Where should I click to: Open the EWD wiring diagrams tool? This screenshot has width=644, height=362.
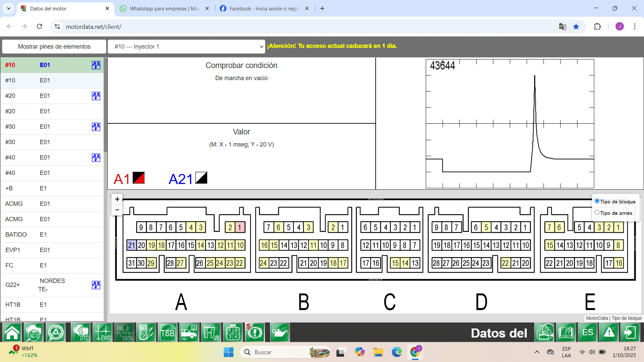[x=103, y=333]
